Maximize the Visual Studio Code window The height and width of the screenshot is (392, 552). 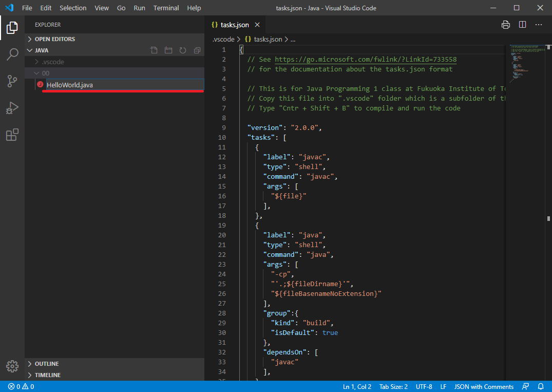517,8
